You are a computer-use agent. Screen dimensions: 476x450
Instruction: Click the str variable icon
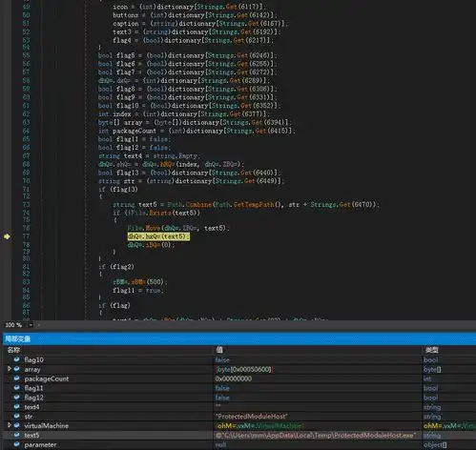click(x=16, y=416)
